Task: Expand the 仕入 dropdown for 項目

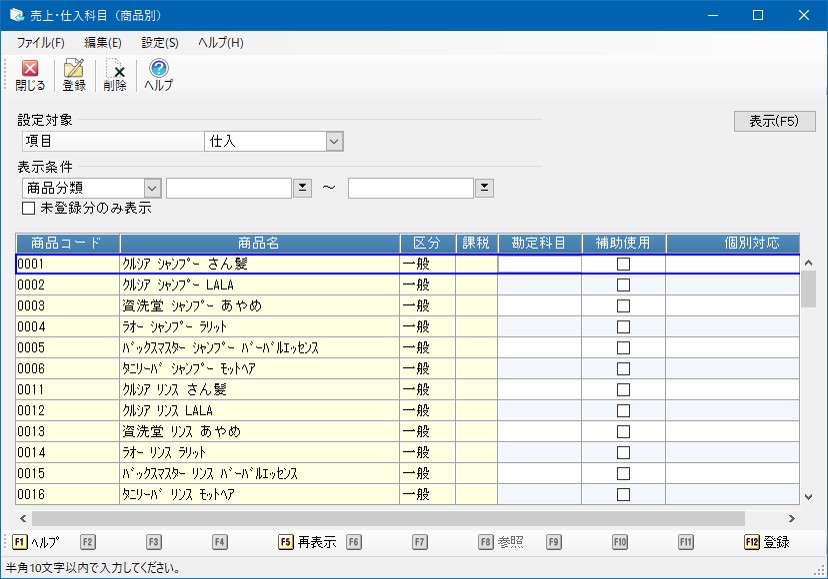Action: tap(334, 142)
